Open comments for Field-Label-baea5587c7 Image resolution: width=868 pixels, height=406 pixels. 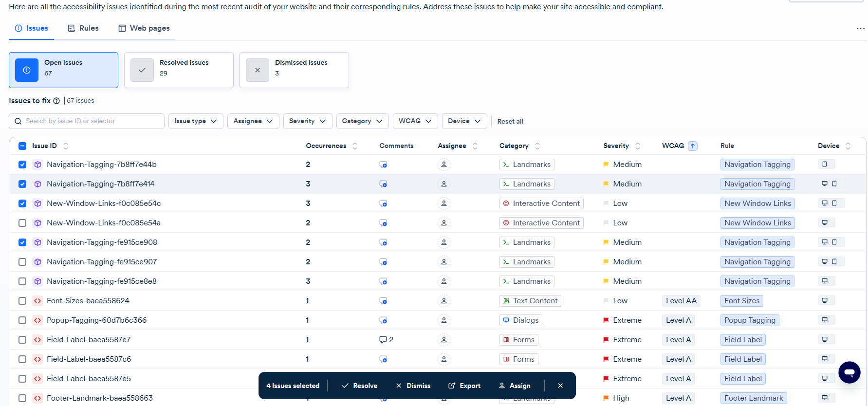[386, 340]
